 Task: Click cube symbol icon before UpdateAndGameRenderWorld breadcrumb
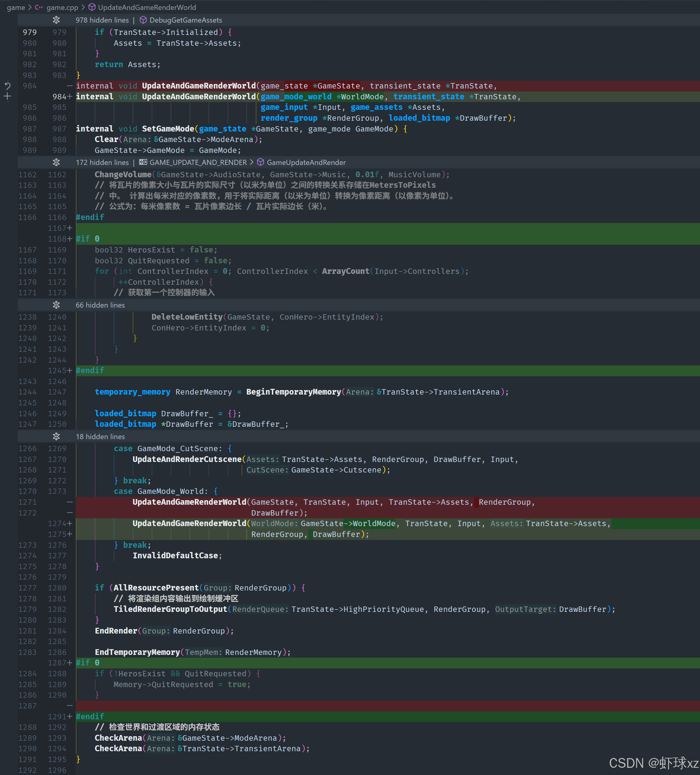point(92,7)
